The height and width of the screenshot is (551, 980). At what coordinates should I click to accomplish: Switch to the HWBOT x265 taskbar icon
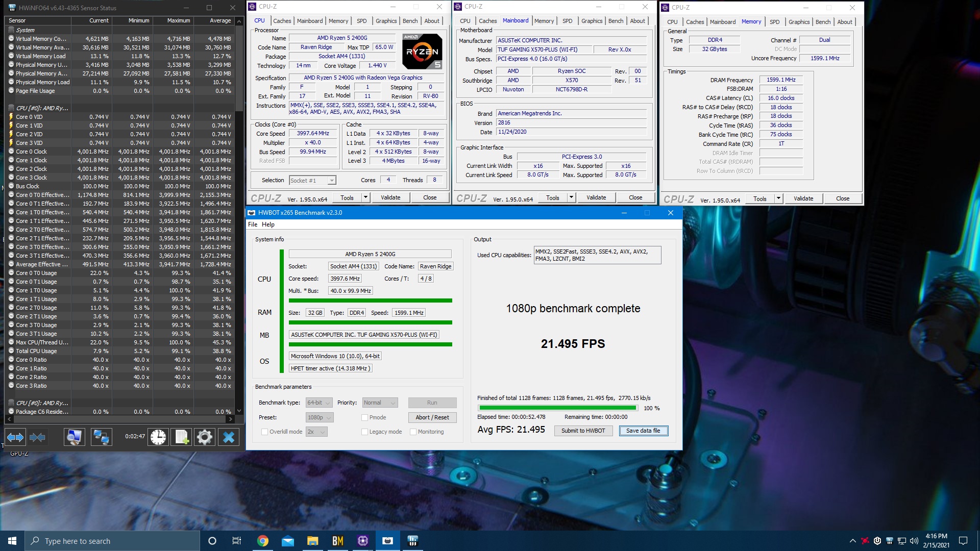coord(387,541)
